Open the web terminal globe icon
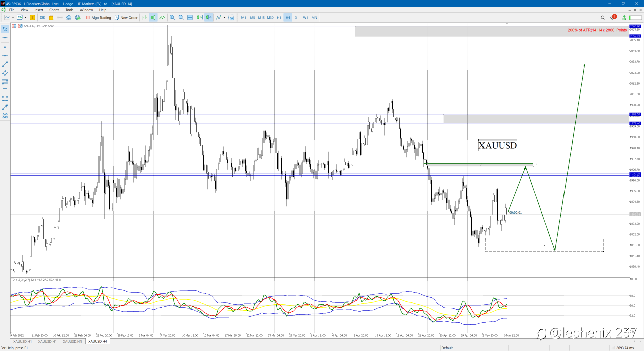Screen dimensions: 644x351 point(78,17)
